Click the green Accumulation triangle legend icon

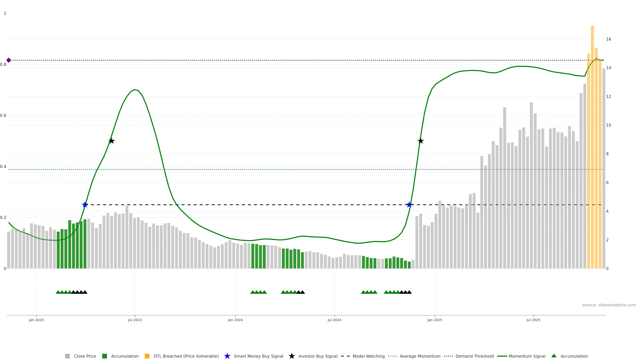coord(554,356)
